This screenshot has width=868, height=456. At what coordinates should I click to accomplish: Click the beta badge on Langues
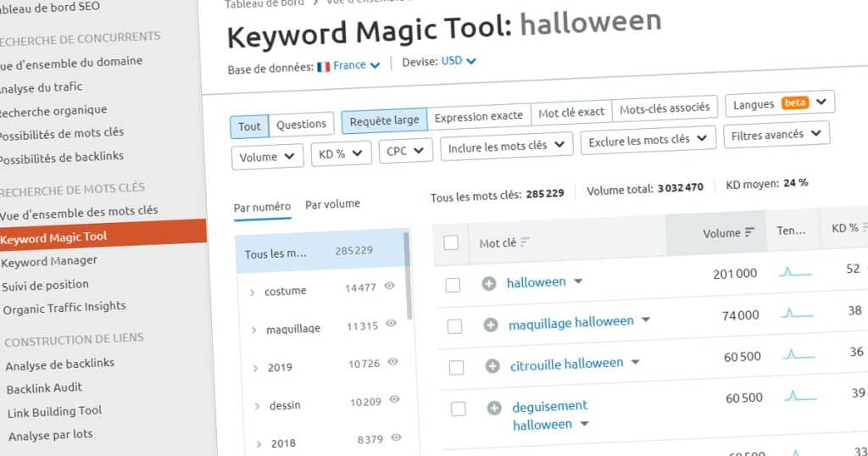click(x=795, y=103)
